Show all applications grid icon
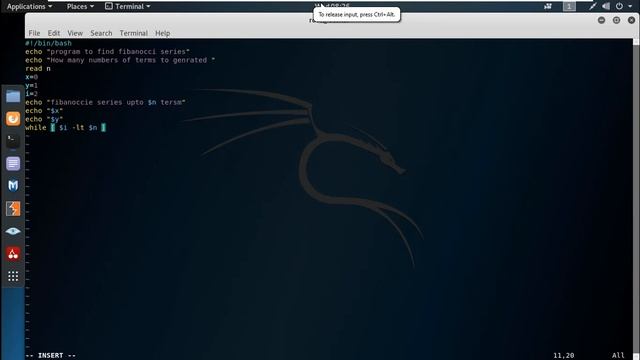640x360 pixels. tap(13, 276)
